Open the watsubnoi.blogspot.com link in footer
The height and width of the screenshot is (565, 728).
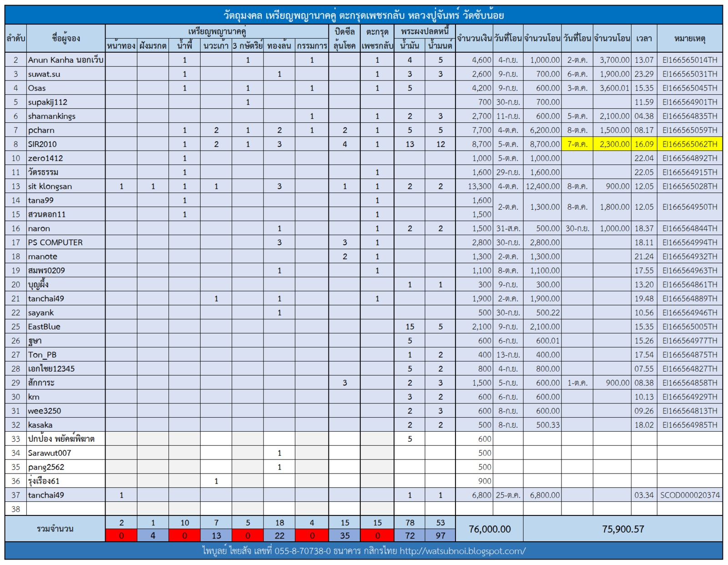[462, 551]
